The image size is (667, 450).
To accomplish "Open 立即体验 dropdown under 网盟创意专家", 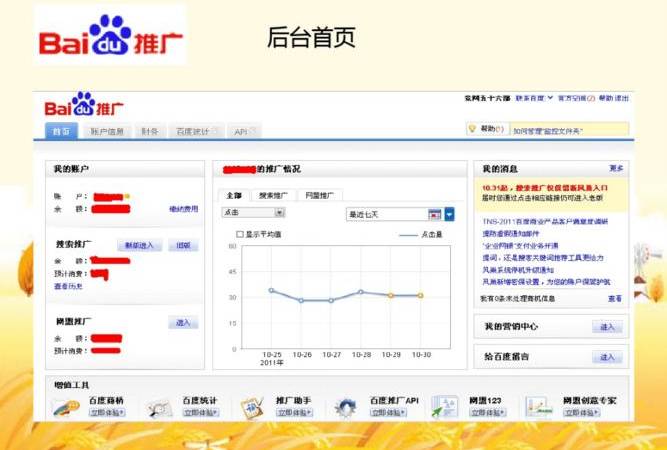I will pyautogui.click(x=581, y=413).
